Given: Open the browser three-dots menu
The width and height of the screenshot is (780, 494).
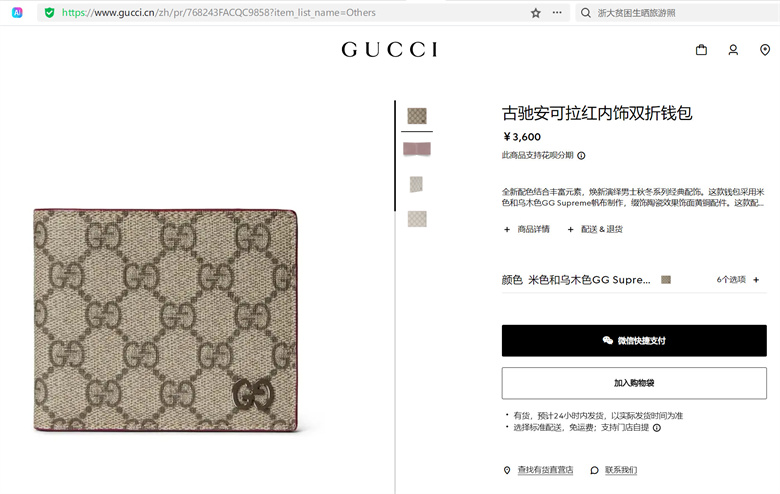Looking at the screenshot, I should pos(557,12).
